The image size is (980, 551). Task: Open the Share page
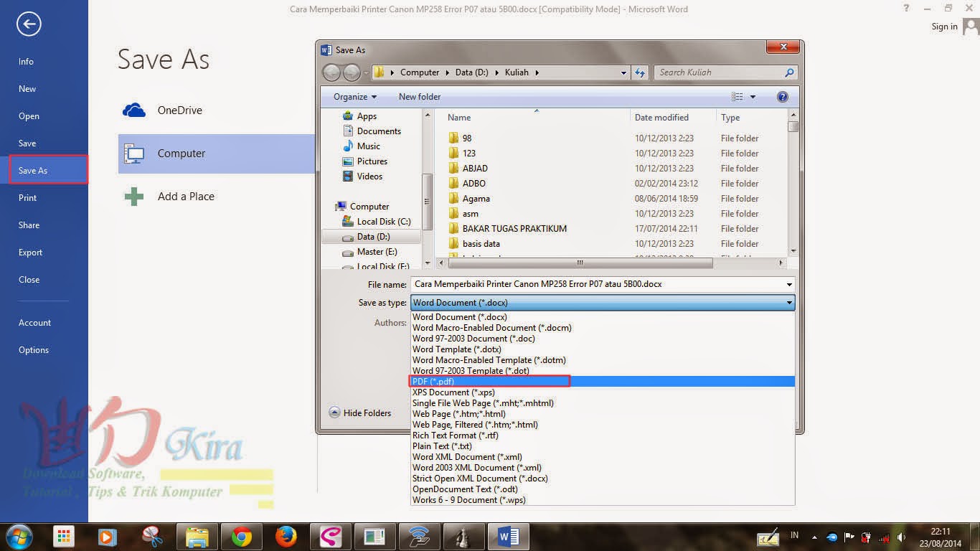coord(29,225)
